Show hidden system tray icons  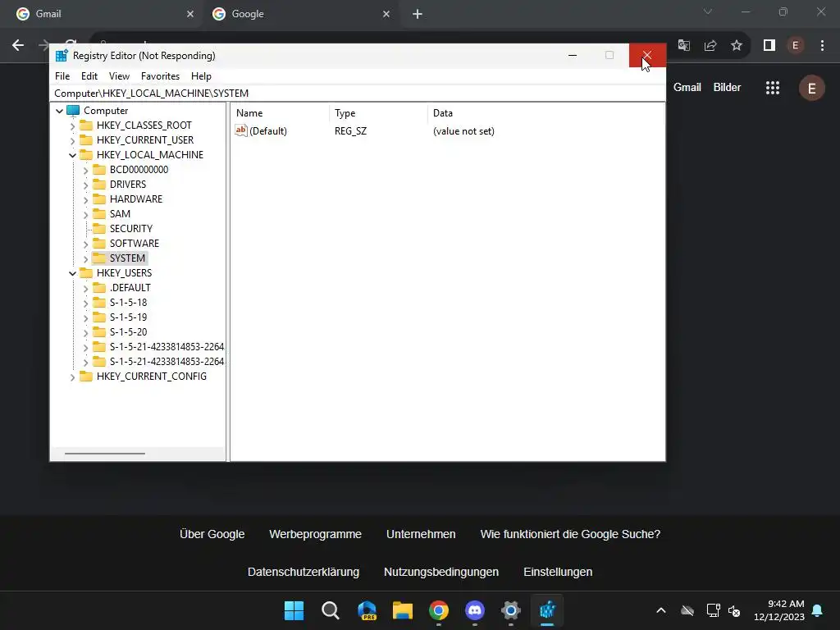coord(661,610)
